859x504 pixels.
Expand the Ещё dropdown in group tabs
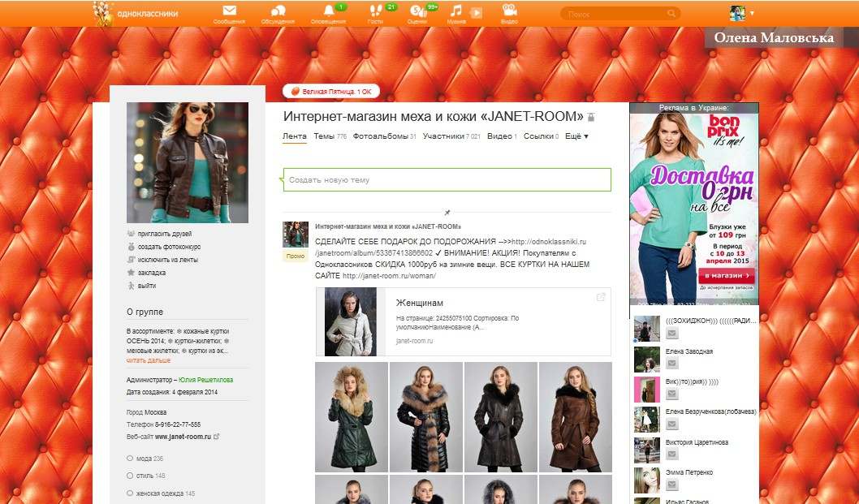coord(576,136)
